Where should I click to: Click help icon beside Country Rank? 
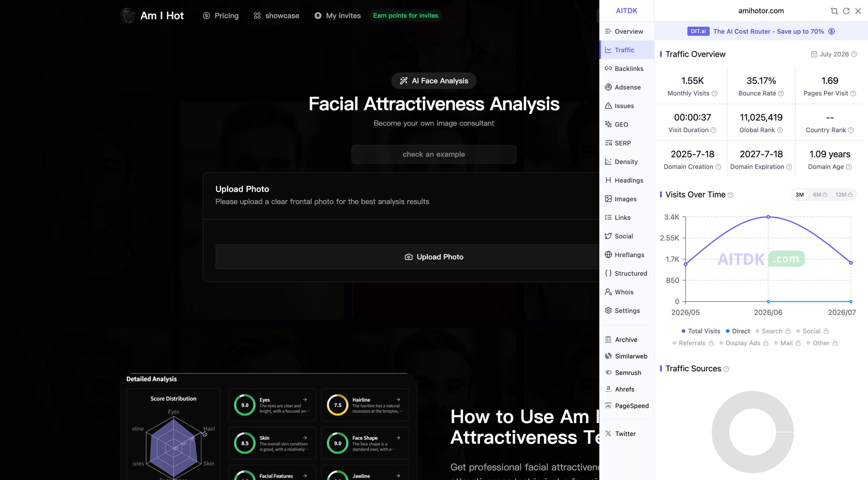coord(851,130)
